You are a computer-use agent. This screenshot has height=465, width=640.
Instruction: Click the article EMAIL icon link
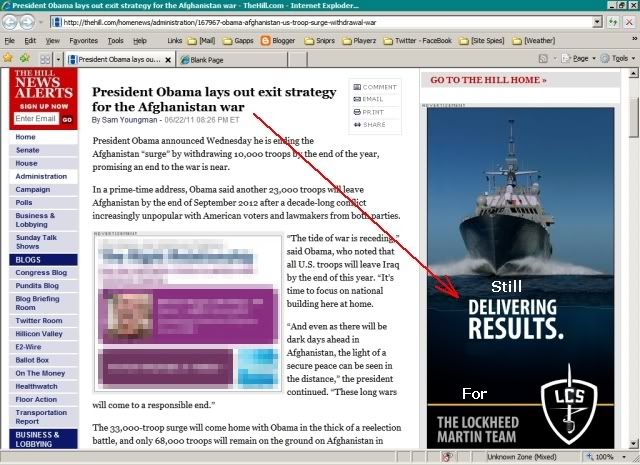[x=368, y=99]
